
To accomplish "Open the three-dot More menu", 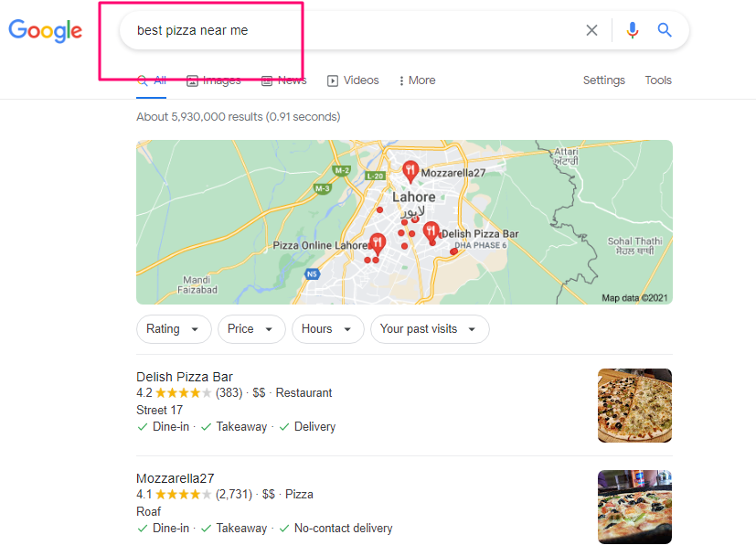I will pos(417,80).
